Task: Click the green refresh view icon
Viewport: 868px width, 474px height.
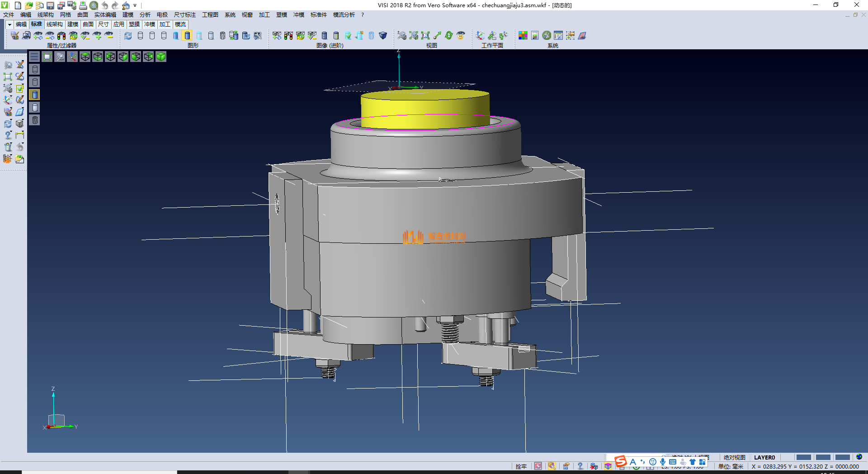Action: coord(449,35)
